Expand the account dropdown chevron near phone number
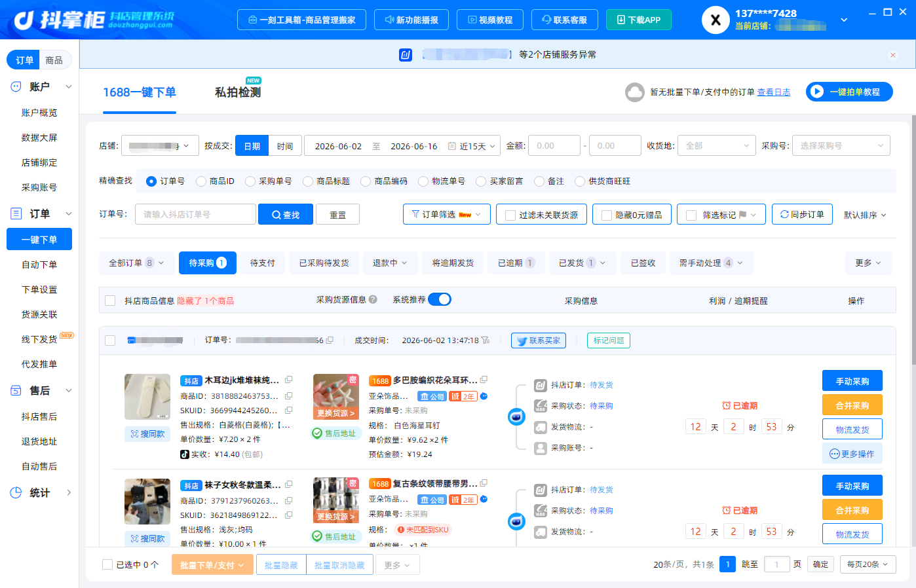Viewport: 916px width, 588px height. point(844,20)
